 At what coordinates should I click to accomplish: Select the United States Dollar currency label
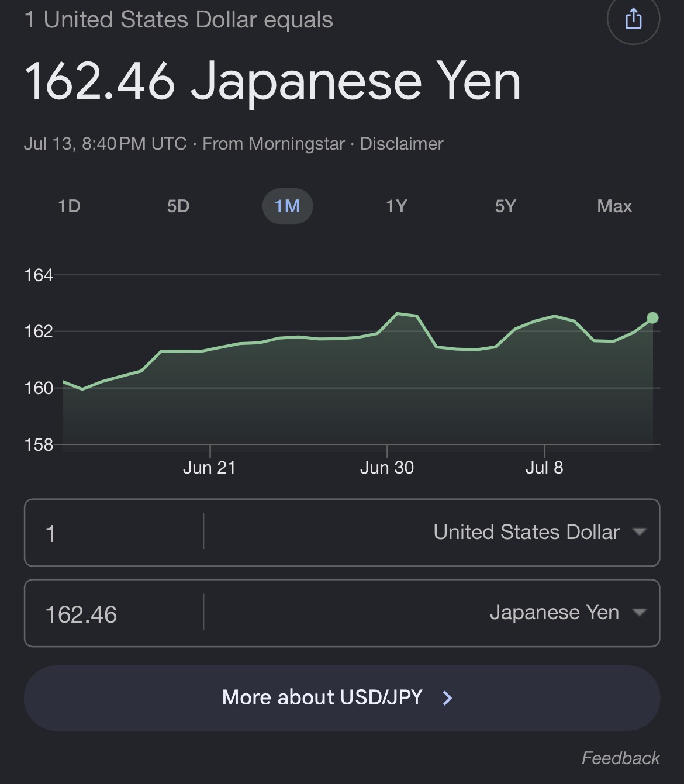pos(526,532)
